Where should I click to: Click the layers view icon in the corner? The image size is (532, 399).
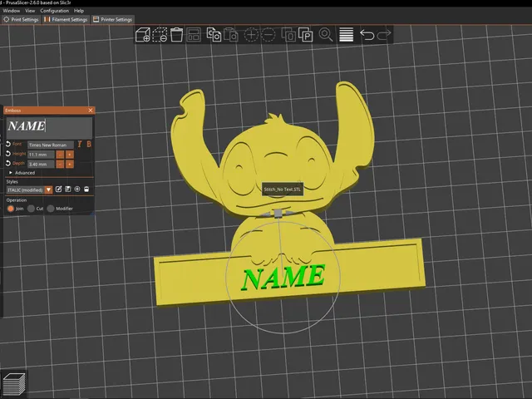click(x=14, y=384)
